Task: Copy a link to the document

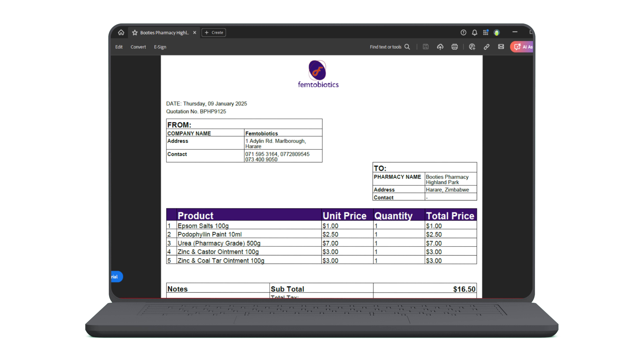Action: [487, 47]
